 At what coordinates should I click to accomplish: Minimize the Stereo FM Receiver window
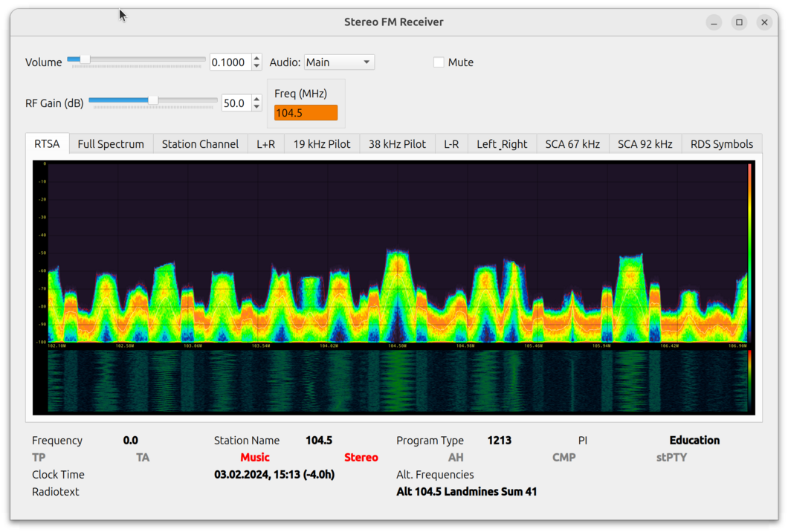[714, 22]
